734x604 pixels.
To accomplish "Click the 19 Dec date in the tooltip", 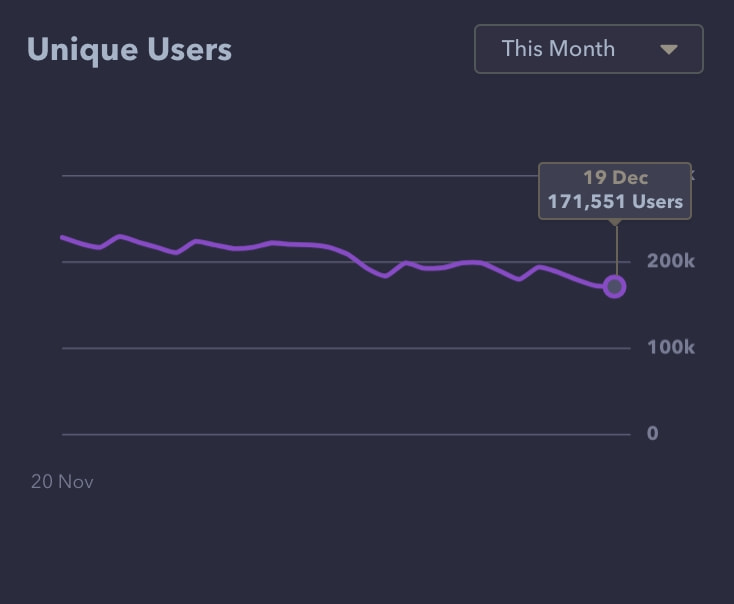I will (x=615, y=178).
